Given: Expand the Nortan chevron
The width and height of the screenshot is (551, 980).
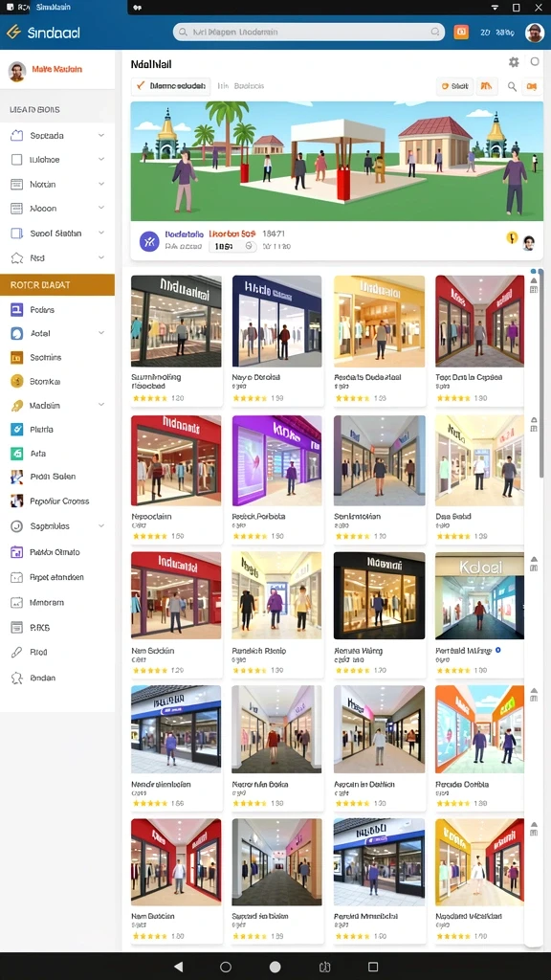Looking at the screenshot, I should [x=101, y=184].
